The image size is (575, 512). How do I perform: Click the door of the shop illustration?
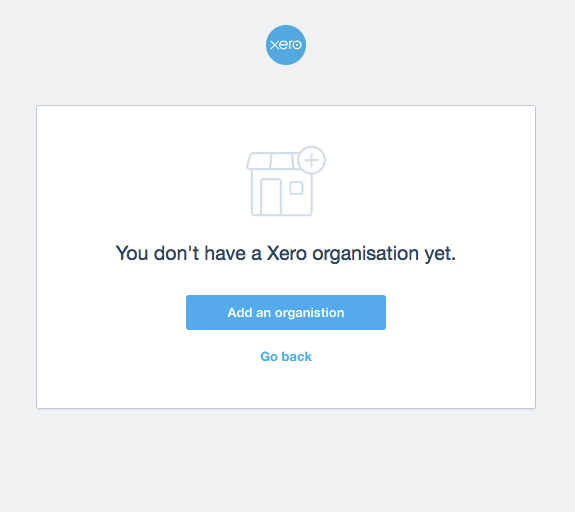(271, 197)
